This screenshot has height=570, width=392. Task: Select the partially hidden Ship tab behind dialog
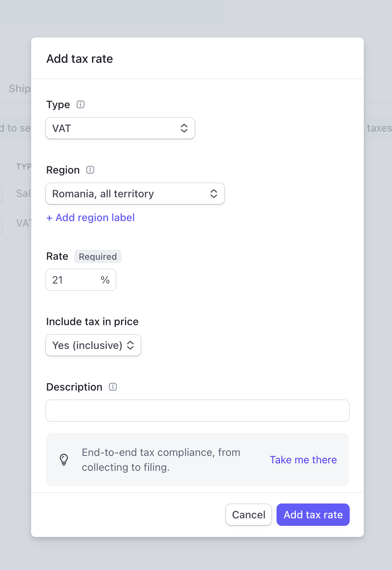tap(19, 88)
